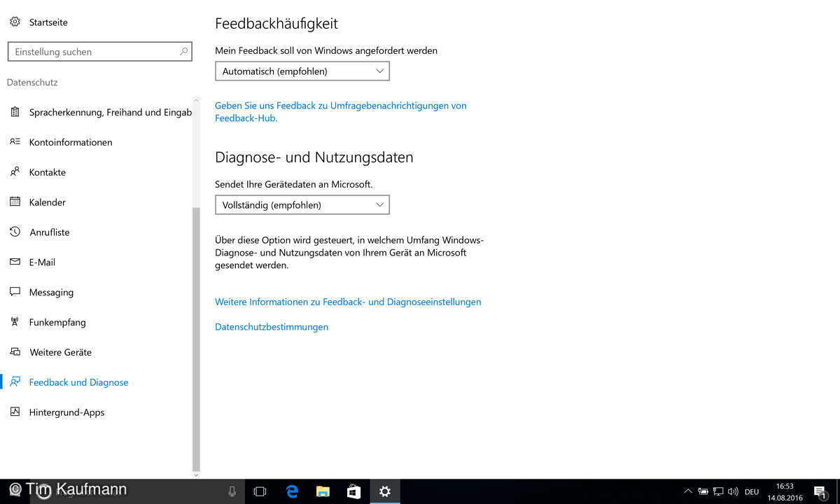Open the Hintergrund-Apps settings page
The height and width of the screenshot is (504, 840).
66,412
